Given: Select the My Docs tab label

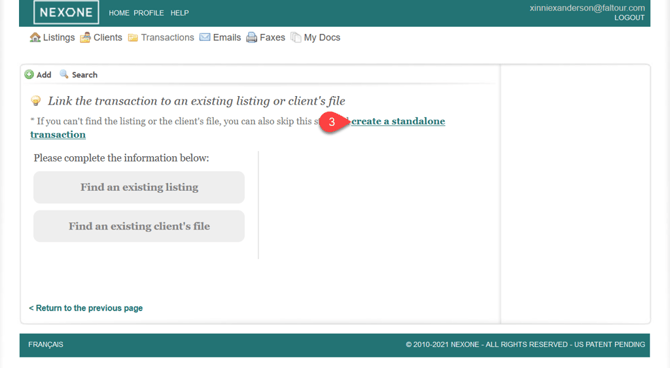Looking at the screenshot, I should 322,38.
